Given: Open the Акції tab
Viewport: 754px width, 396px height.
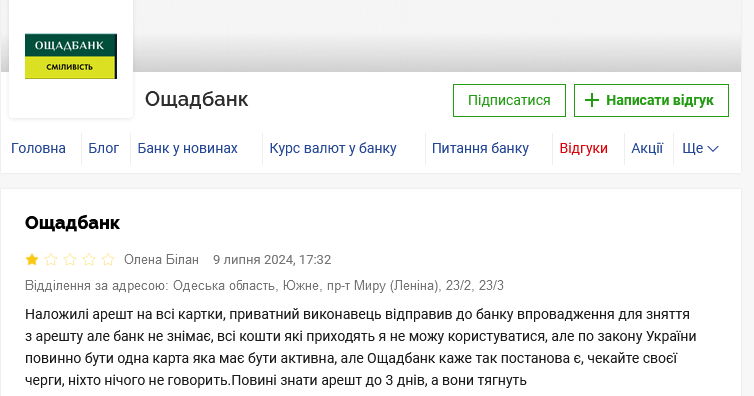Looking at the screenshot, I should tap(647, 148).
